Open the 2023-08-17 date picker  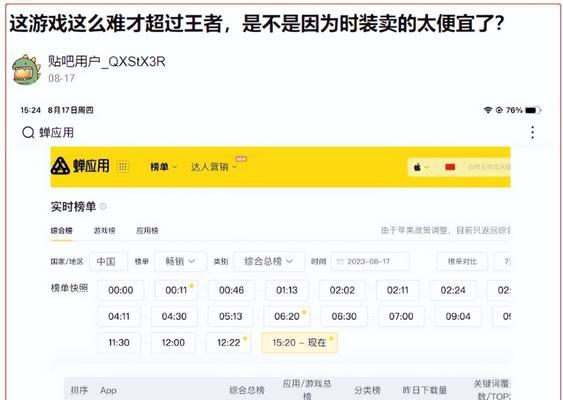(x=370, y=261)
